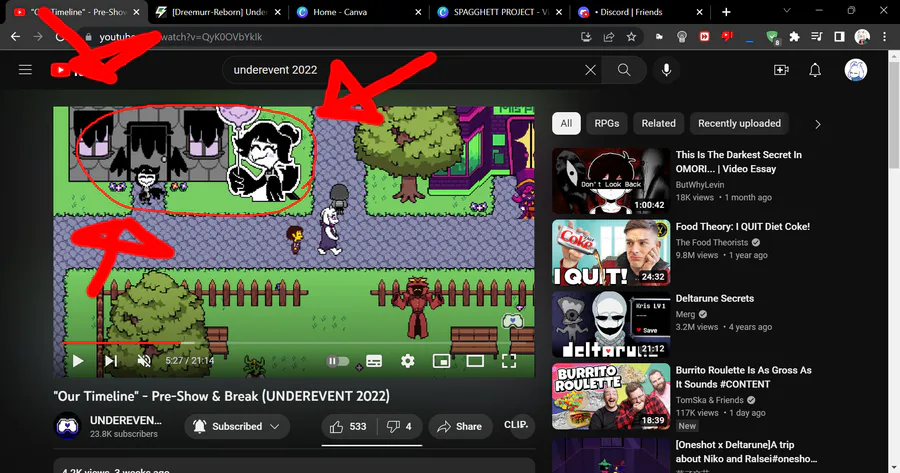Toggle subtitles/closed captions

point(374,361)
